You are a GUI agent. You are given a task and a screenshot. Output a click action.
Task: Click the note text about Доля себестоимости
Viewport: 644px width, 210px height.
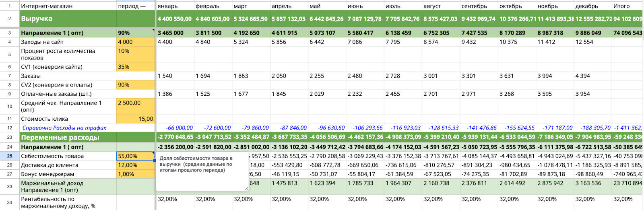tap(196, 164)
